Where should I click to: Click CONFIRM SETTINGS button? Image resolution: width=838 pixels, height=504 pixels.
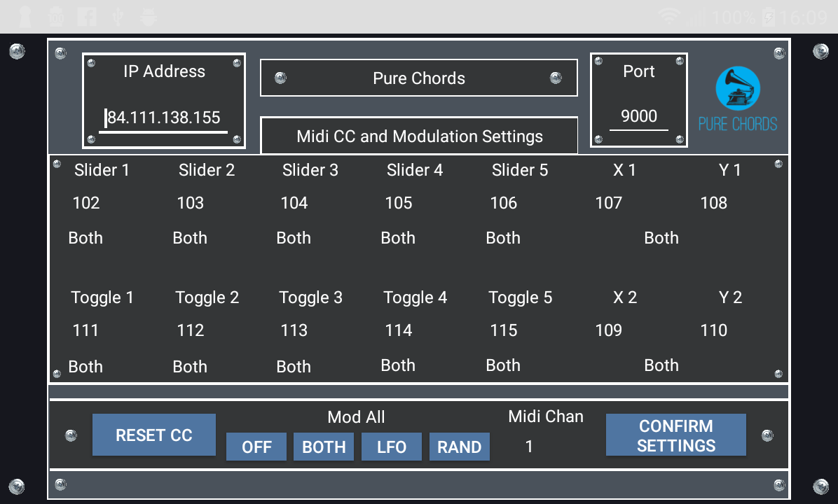click(676, 435)
